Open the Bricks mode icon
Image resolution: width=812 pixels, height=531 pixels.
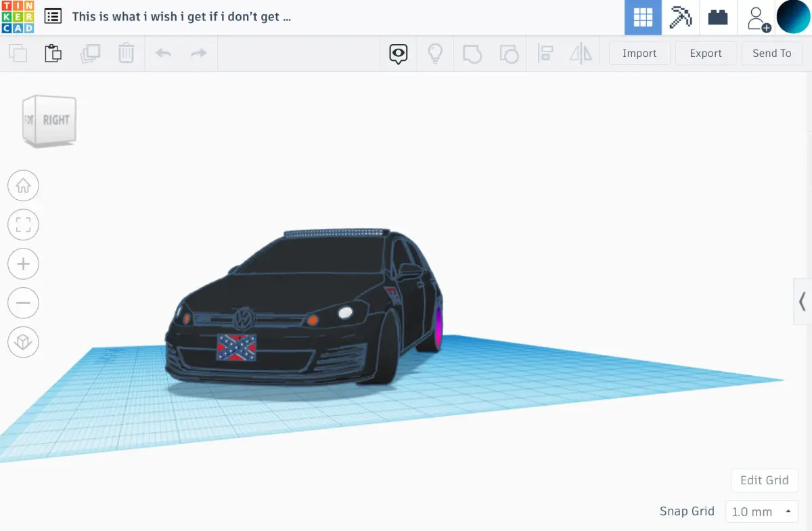point(717,18)
